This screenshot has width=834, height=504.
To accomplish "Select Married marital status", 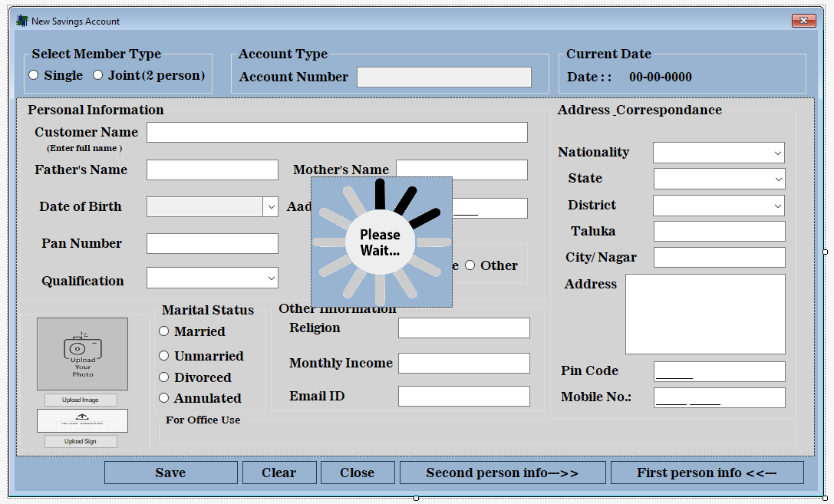I will tap(164, 331).
